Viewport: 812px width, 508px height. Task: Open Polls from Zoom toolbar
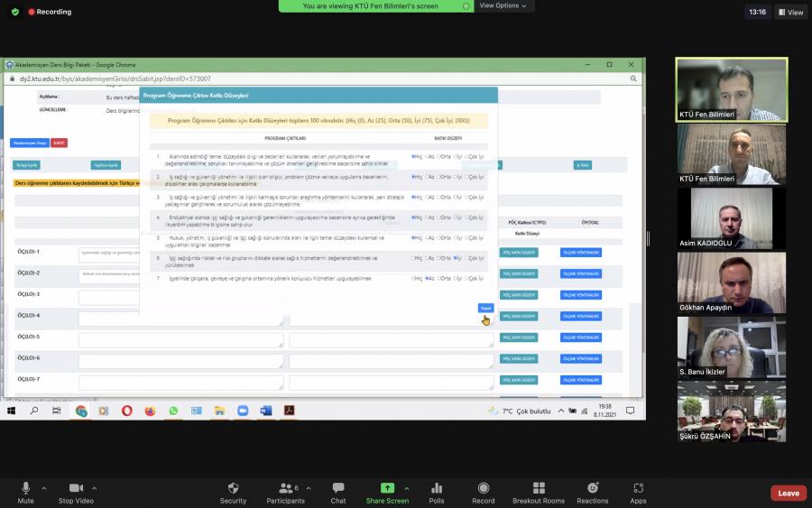(x=437, y=493)
